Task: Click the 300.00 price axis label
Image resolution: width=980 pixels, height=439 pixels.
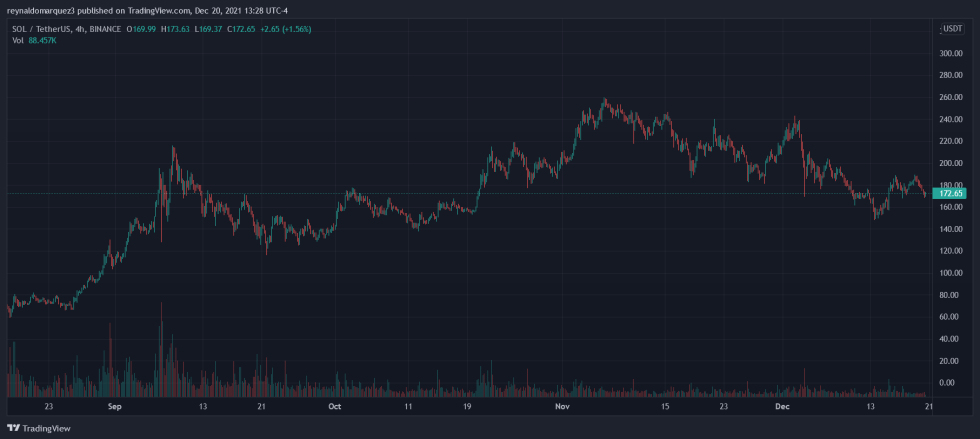Action: [x=951, y=53]
